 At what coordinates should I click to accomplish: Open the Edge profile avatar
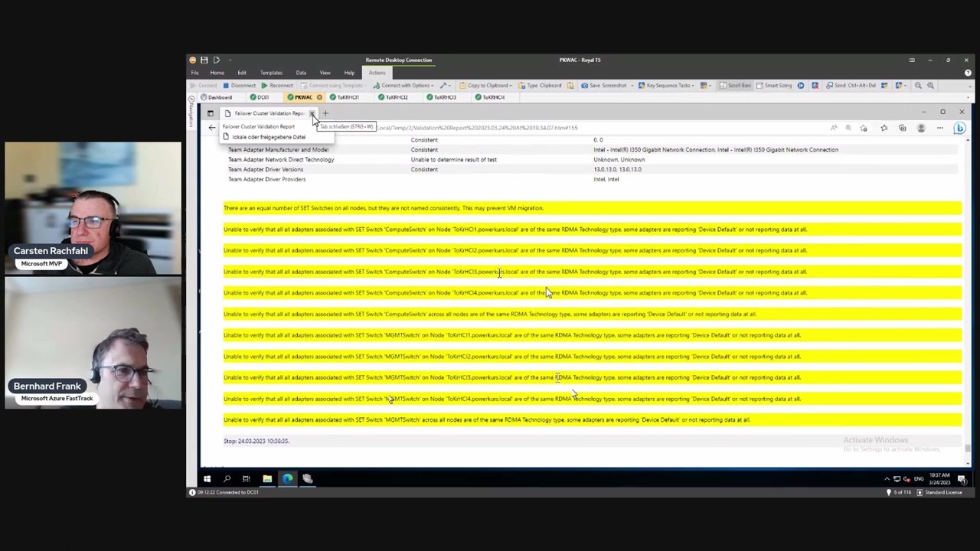pyautogui.click(x=921, y=128)
